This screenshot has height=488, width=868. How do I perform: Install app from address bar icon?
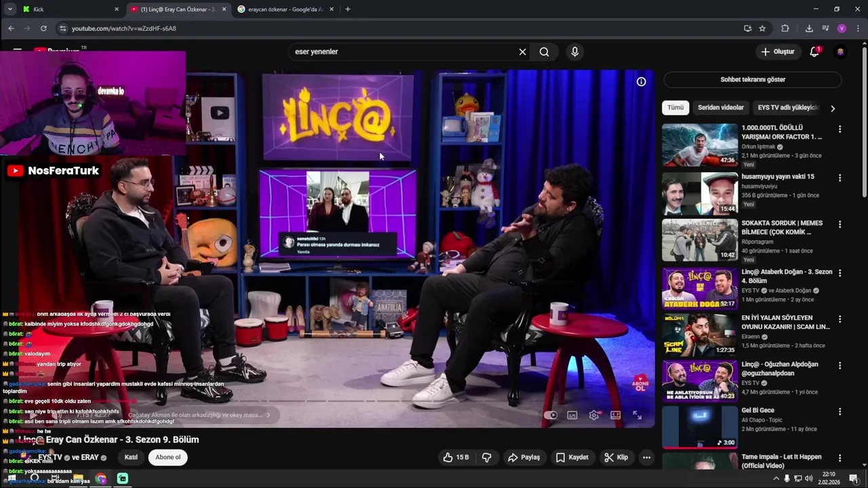747,28
